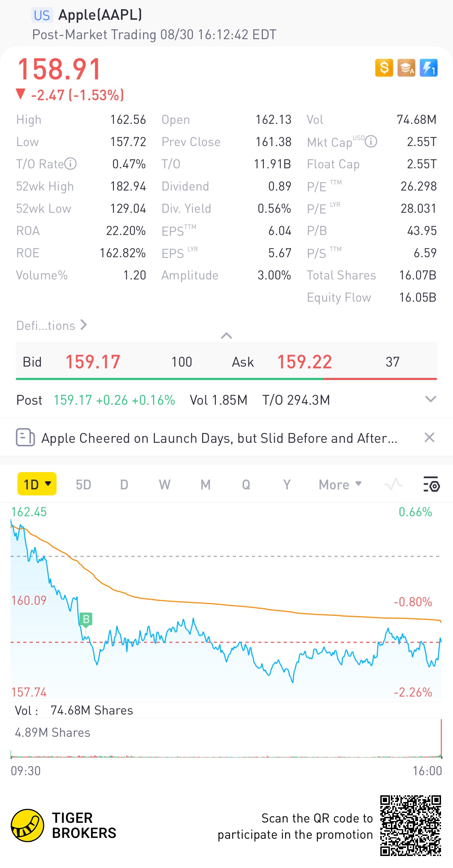Screen dimensions: 453x868
Task: Tap the orange dollar sign icon
Action: coord(384,68)
